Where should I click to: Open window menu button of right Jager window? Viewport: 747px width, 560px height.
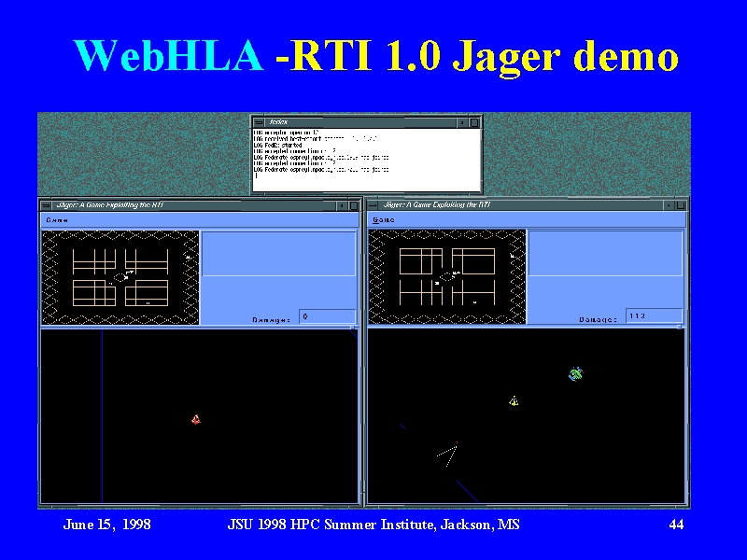click(x=373, y=205)
